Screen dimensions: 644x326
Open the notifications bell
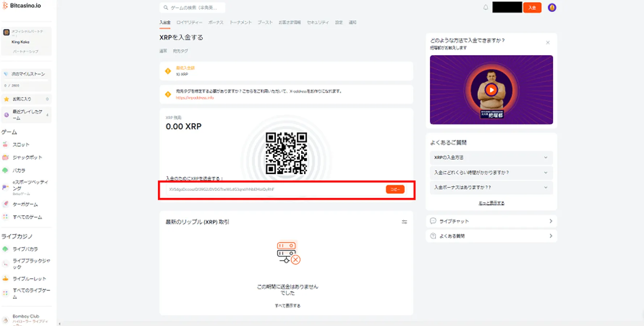point(486,7)
